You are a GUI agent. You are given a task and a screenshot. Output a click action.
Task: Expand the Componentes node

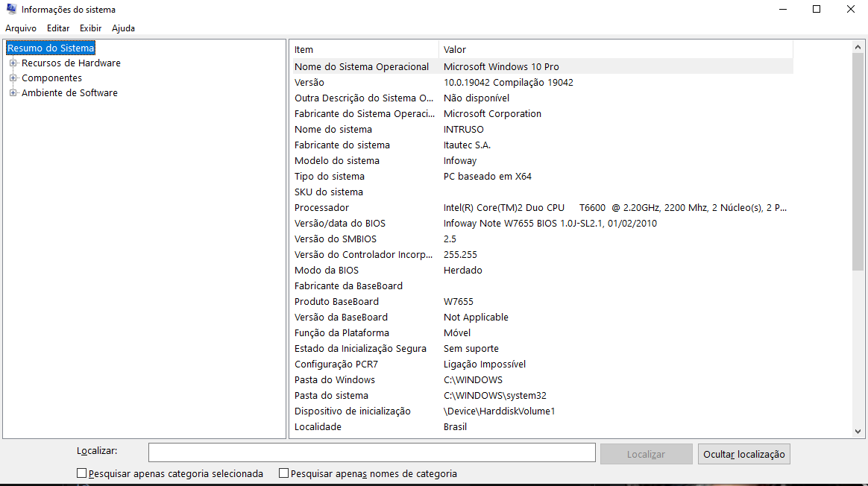tap(13, 78)
